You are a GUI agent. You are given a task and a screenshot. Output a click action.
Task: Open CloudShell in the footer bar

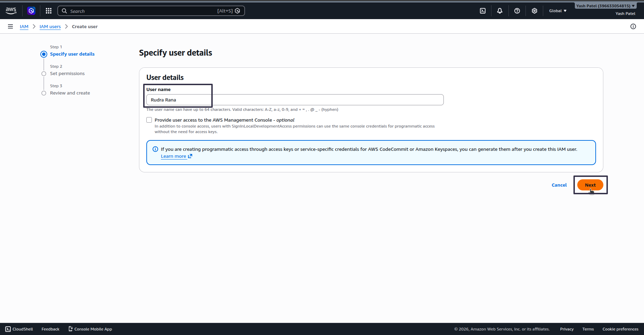coord(19,329)
